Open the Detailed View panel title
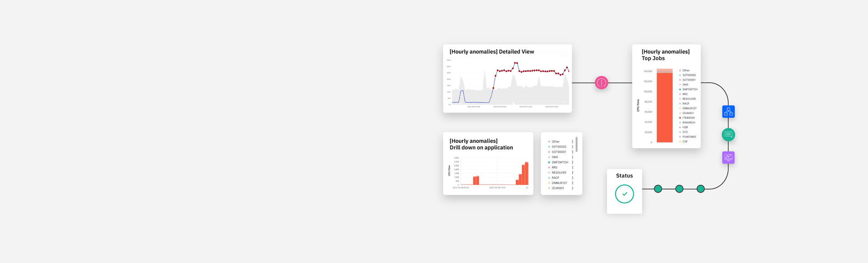868x263 pixels. pyautogui.click(x=491, y=52)
